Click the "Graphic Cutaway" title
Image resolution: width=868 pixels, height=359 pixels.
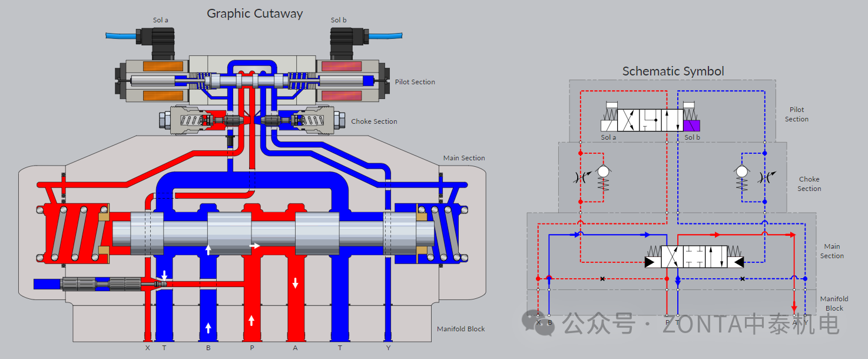tap(254, 14)
